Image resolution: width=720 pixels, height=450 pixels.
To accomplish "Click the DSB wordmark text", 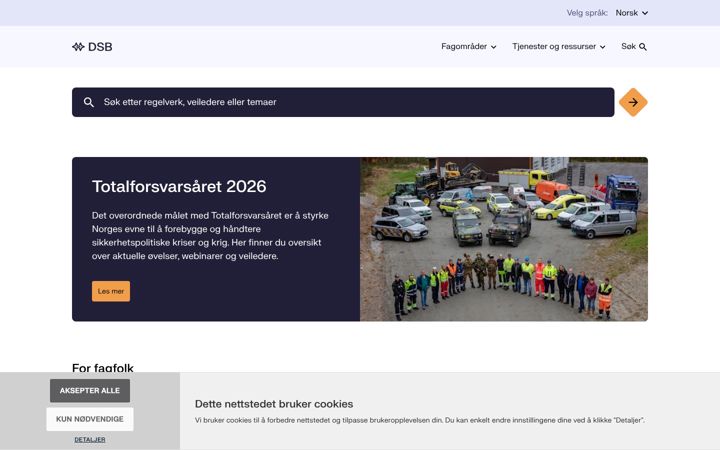I will (100, 47).
